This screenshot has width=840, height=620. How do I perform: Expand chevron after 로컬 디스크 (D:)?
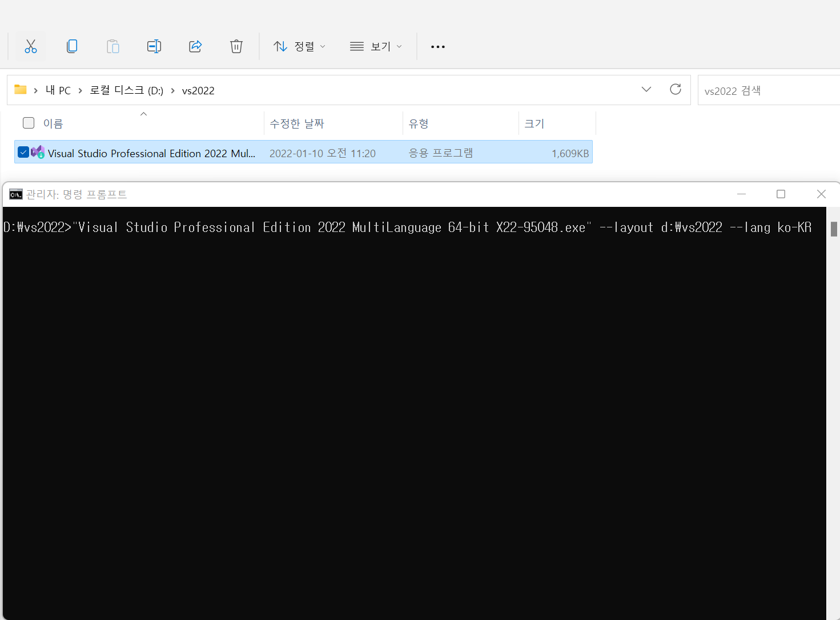tap(172, 90)
